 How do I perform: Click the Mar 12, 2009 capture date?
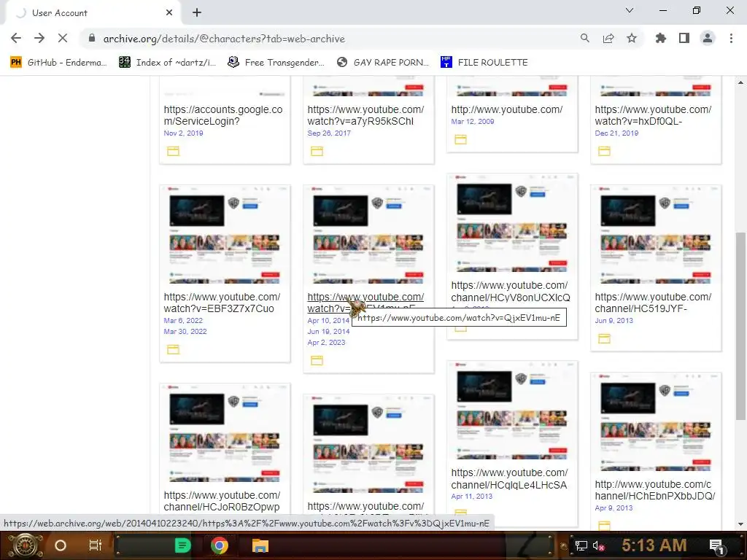click(x=473, y=122)
